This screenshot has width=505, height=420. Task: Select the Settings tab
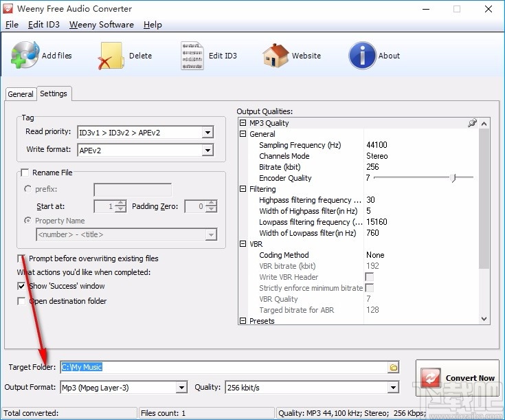point(54,93)
